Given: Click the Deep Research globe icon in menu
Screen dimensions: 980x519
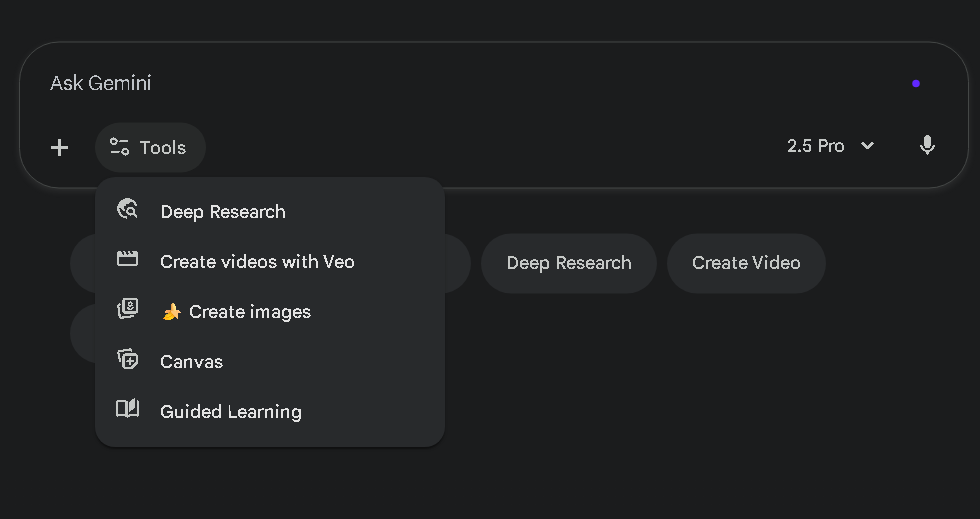Looking at the screenshot, I should point(127,210).
